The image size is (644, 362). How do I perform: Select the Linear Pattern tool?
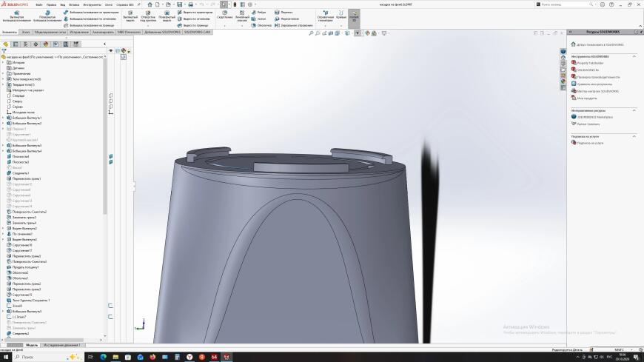coord(242,16)
